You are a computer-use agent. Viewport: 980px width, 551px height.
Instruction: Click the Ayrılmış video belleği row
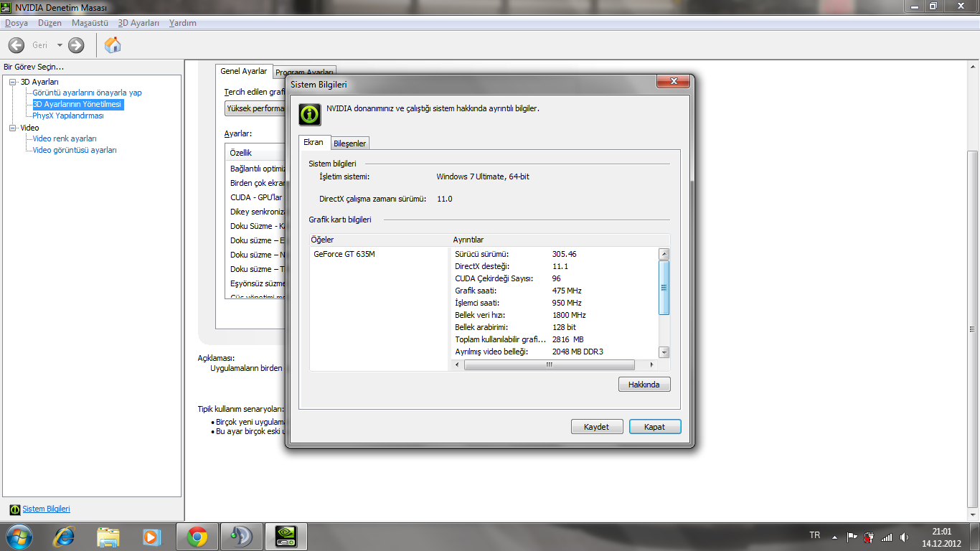(x=555, y=352)
